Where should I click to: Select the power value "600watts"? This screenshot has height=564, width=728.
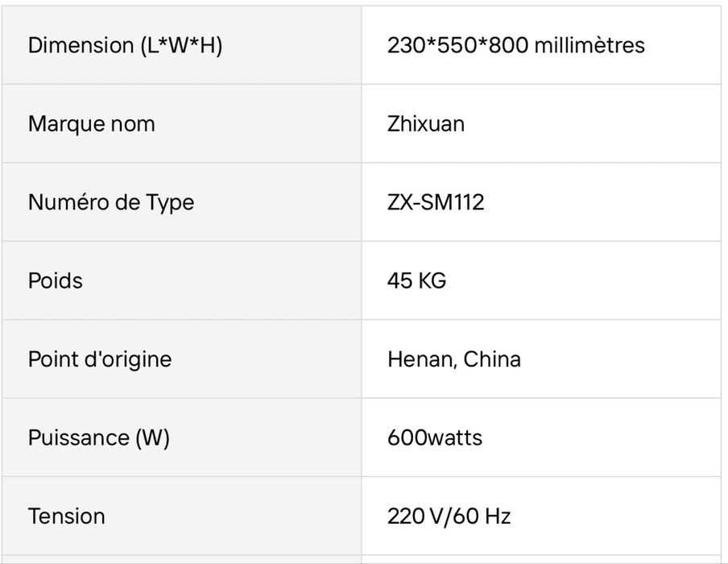(435, 438)
